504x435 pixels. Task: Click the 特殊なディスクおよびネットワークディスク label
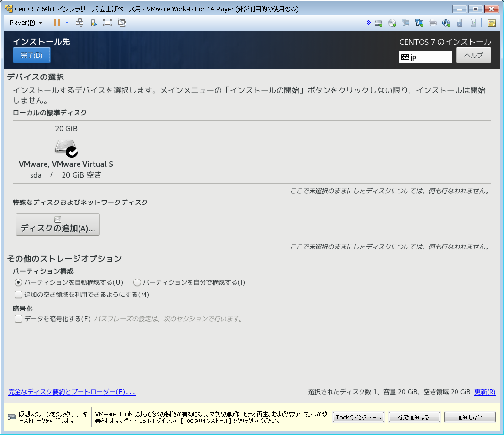point(80,202)
